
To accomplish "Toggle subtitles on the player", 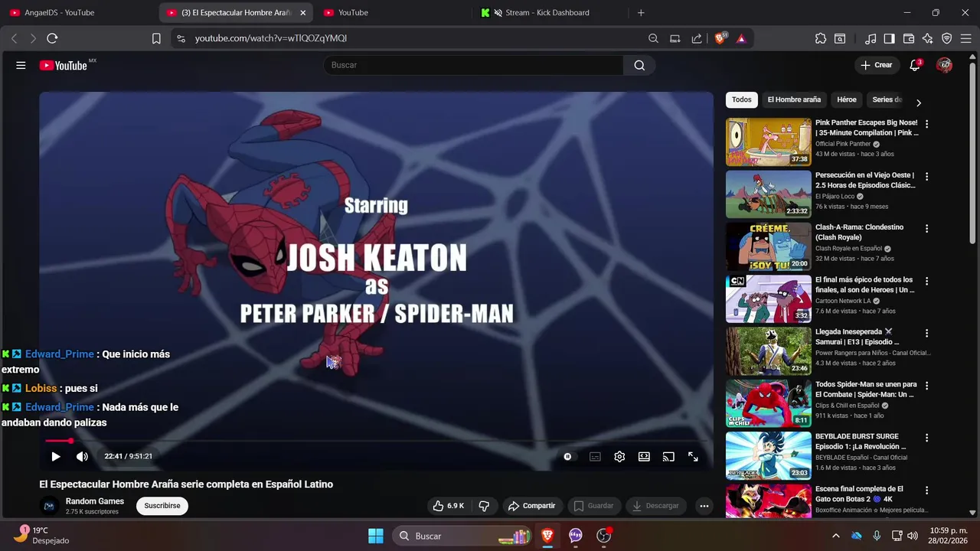I will coord(595,456).
